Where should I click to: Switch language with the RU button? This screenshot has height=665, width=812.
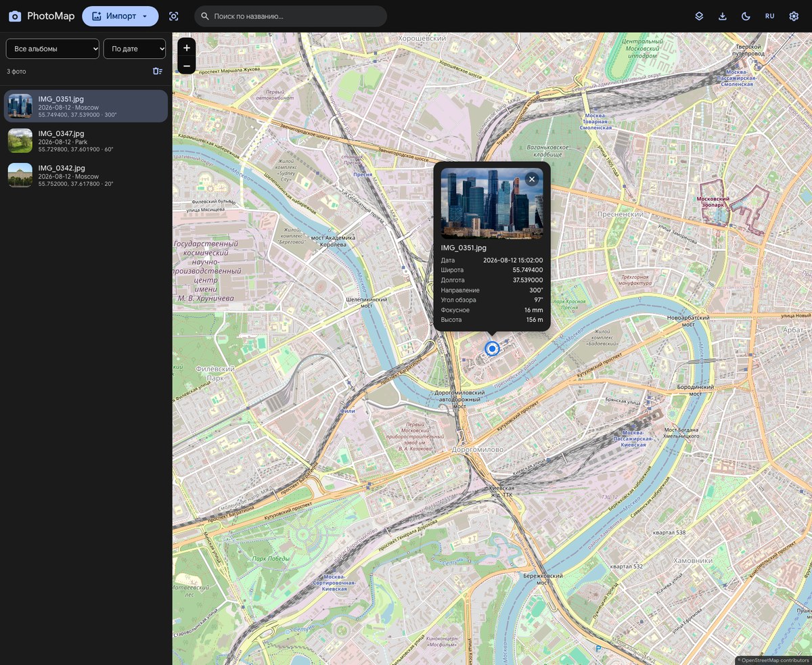coord(770,16)
